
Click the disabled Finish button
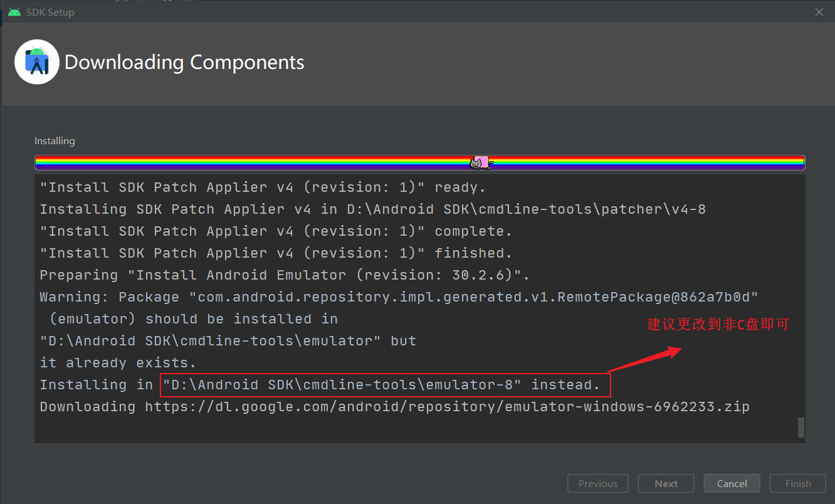[798, 483]
